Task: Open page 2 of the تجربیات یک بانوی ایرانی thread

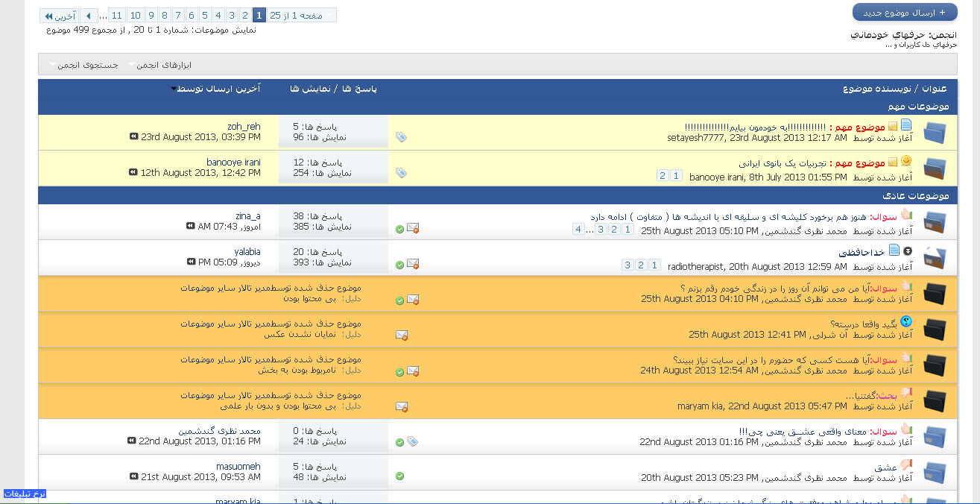Action: point(663,176)
